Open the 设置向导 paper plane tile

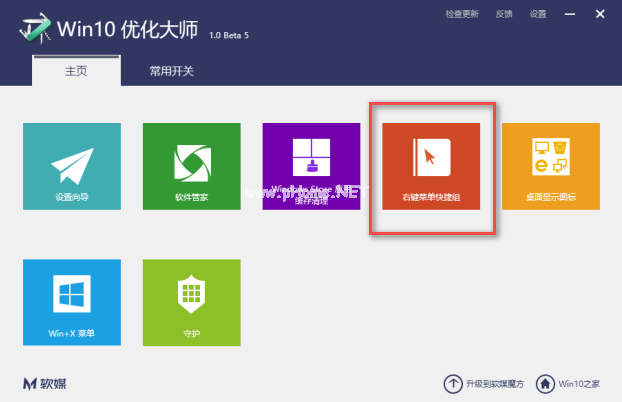tap(72, 166)
